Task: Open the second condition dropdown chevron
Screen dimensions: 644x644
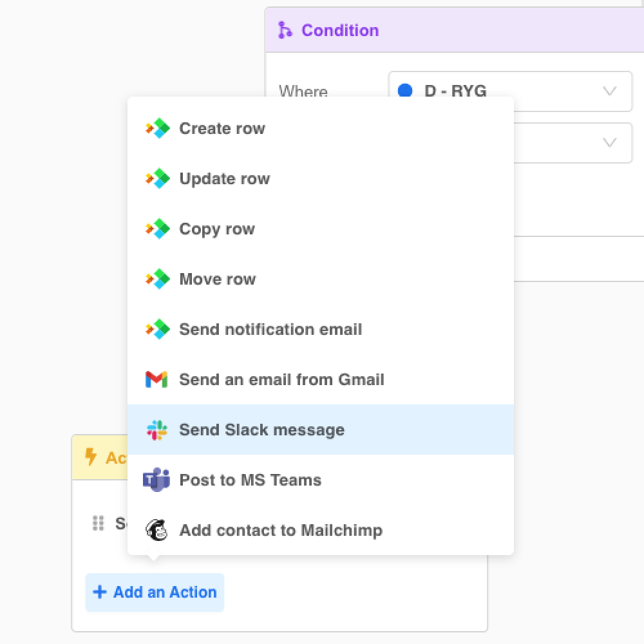Action: coord(609,142)
